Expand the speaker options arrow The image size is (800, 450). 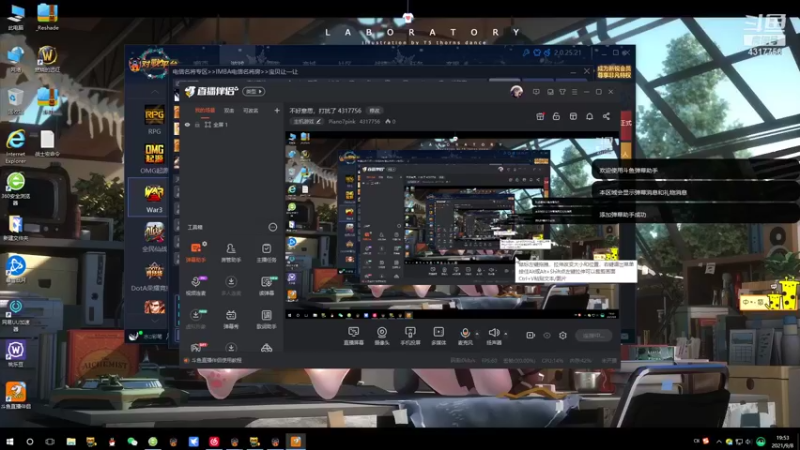tap(506, 334)
